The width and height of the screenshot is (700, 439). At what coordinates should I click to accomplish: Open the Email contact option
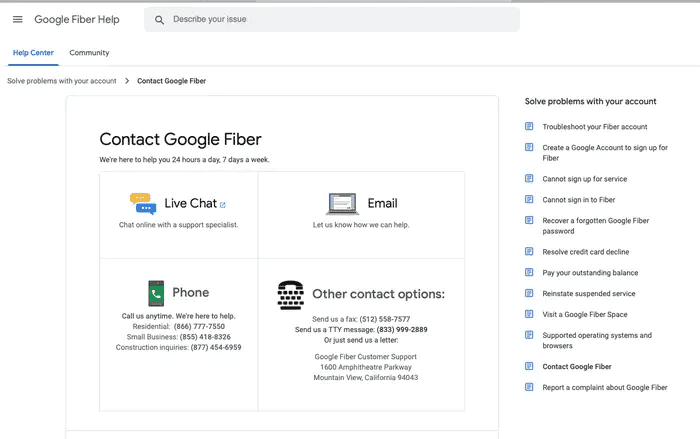coord(383,204)
